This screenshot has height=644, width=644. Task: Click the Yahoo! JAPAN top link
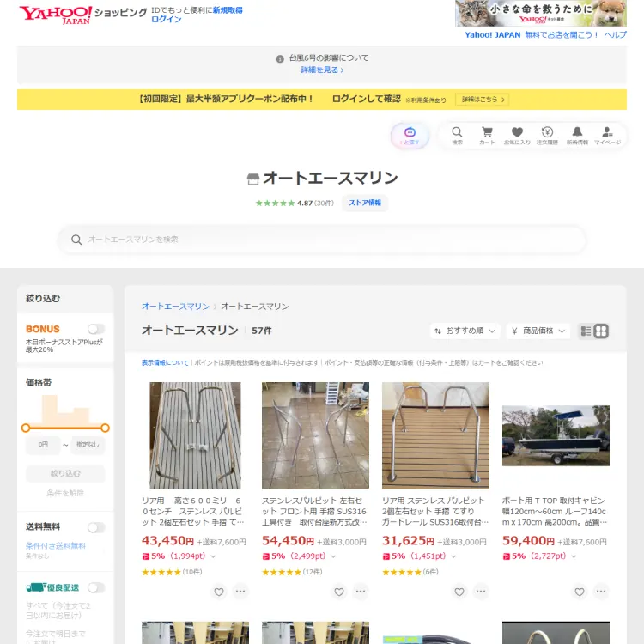(x=493, y=35)
